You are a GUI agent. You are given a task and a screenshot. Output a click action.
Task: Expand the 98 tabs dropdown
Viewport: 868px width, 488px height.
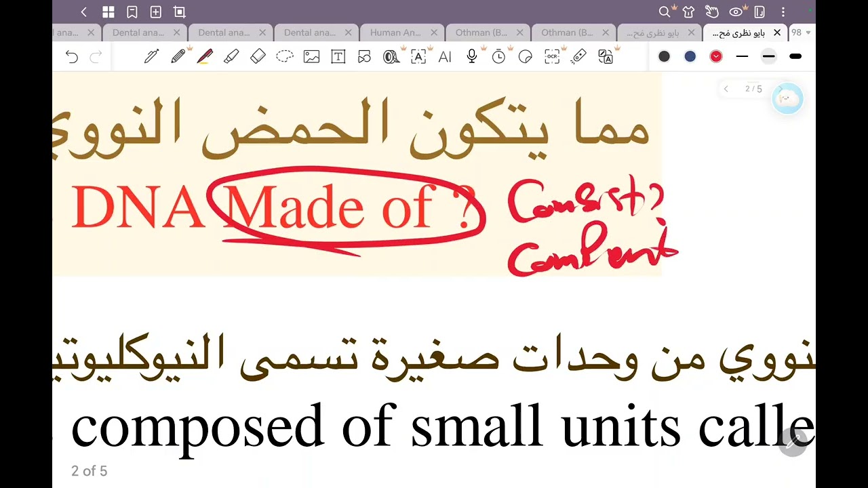[802, 33]
